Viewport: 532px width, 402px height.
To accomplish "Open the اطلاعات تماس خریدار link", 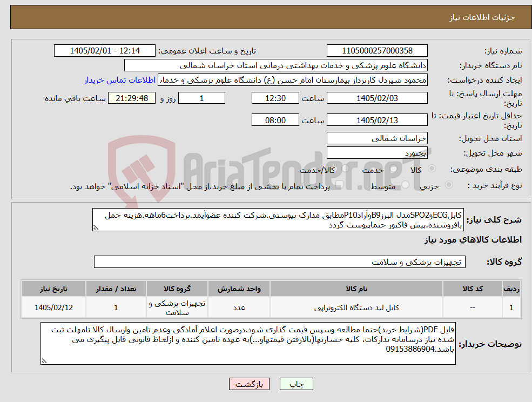I will 120,80.
